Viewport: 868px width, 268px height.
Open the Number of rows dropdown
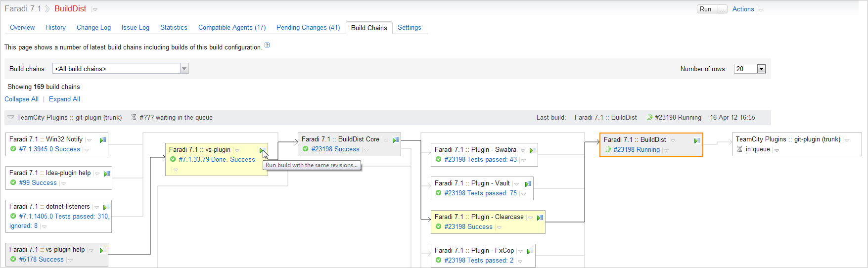(x=761, y=69)
